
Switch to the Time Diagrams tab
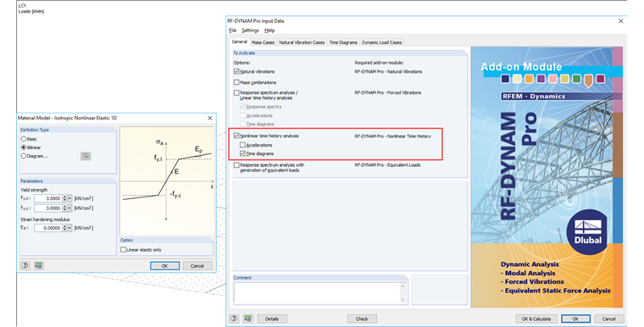343,42
